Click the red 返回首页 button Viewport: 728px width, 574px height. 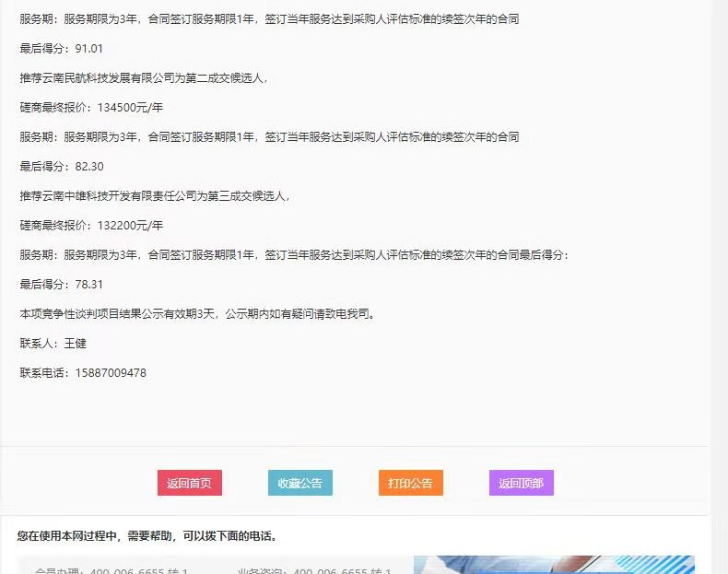(x=189, y=483)
